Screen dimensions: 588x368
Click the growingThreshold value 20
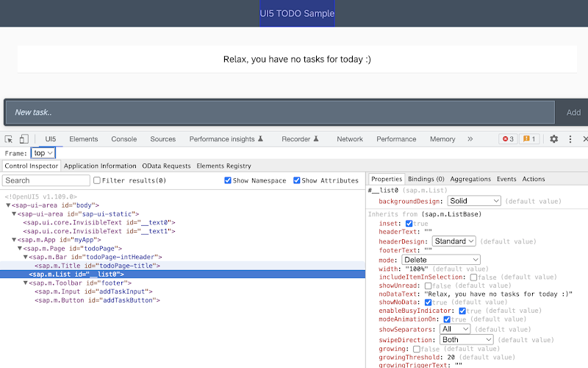tap(451, 358)
